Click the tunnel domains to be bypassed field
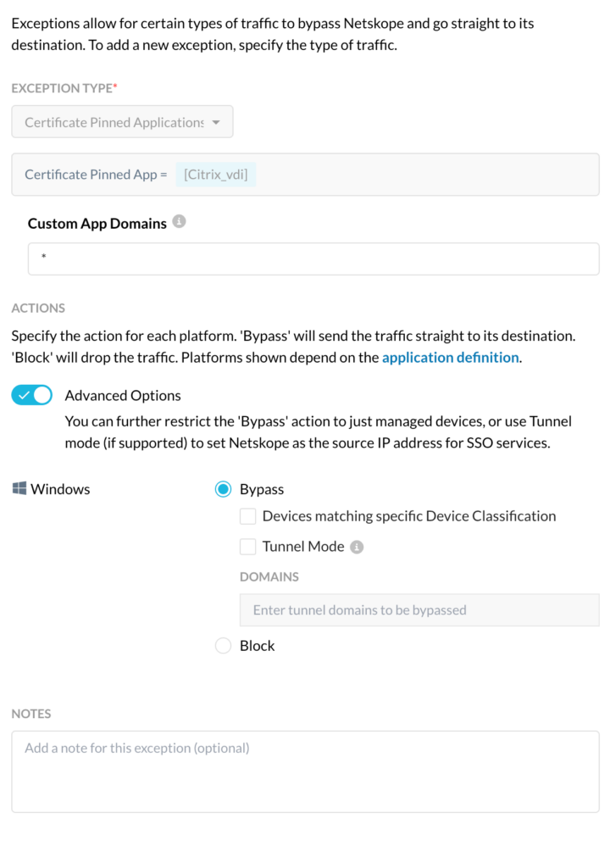610x868 pixels. 419,609
